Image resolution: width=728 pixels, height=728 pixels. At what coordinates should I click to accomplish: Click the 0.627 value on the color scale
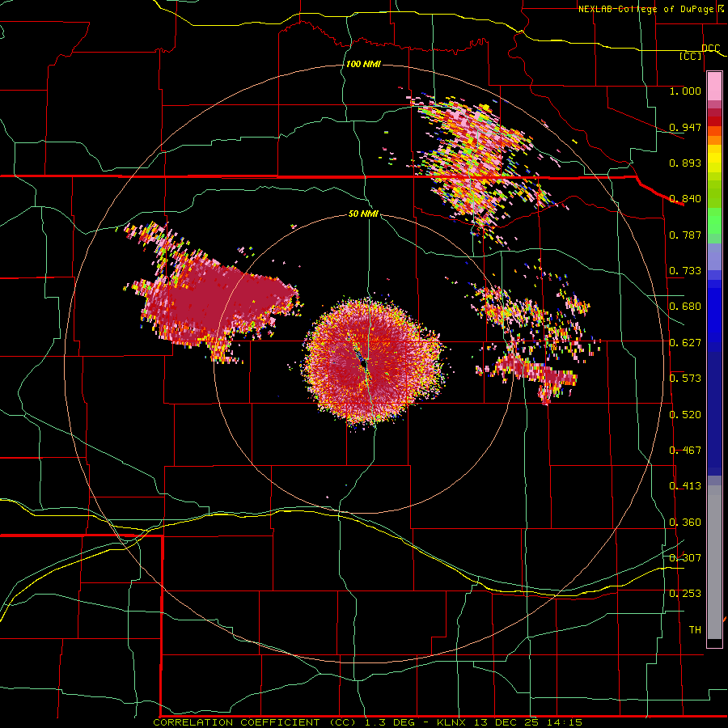tap(685, 343)
